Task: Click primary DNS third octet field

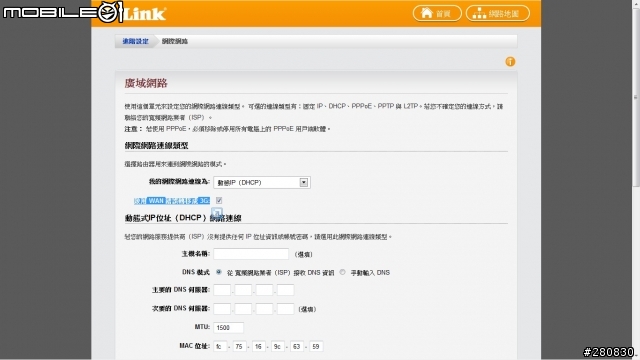Action: [x=264, y=290]
